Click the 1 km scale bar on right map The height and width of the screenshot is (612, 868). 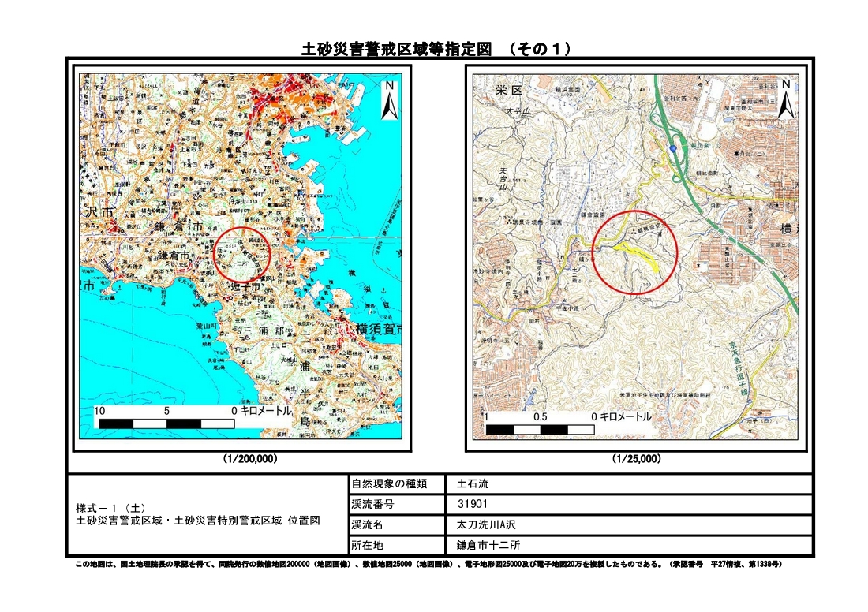[541, 429]
